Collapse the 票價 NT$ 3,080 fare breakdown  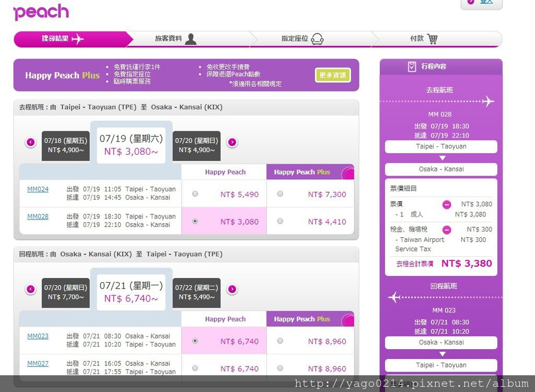click(447, 204)
